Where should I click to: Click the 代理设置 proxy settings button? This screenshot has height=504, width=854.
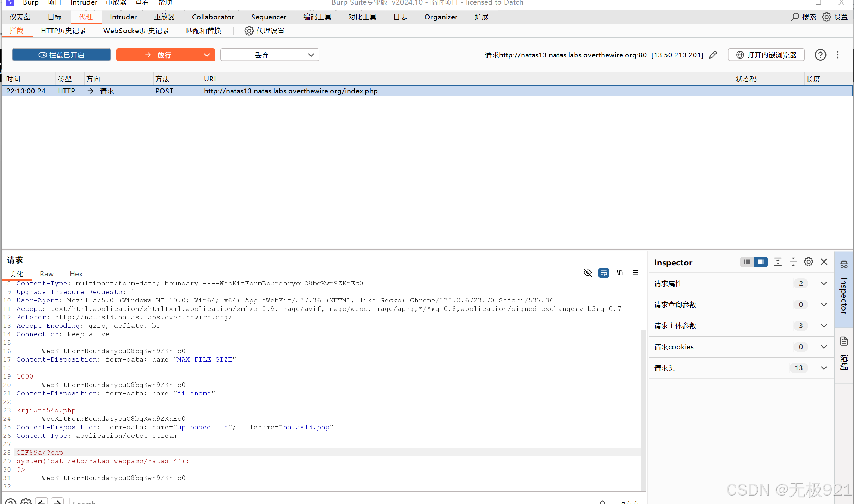(265, 31)
